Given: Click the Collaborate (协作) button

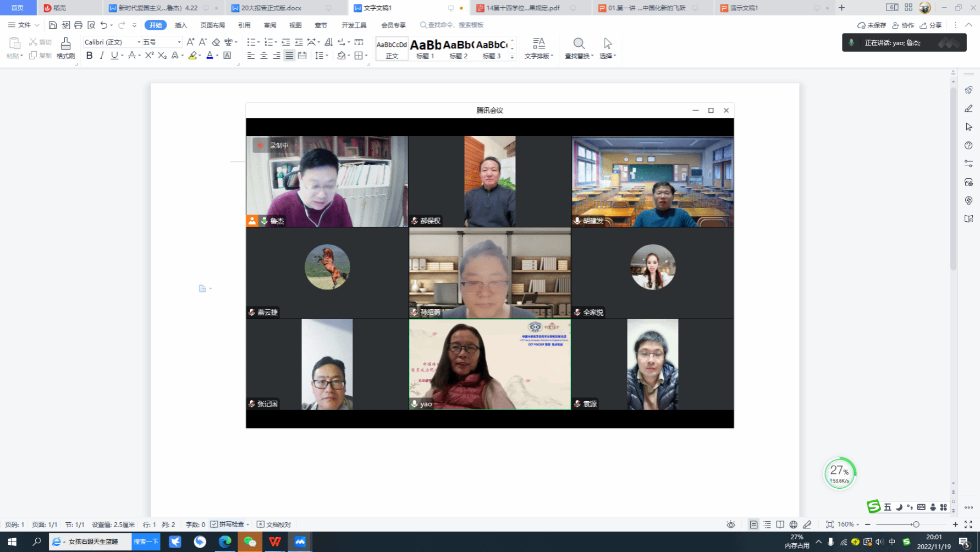Looking at the screenshot, I should [x=903, y=25].
